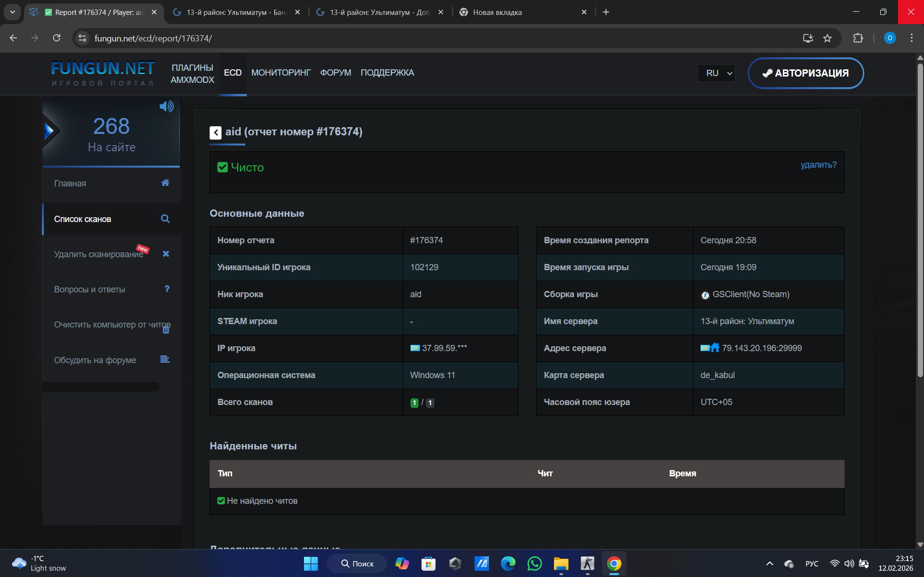Open the tab search dropdown in Chrome
924x577 pixels.
pyautogui.click(x=13, y=12)
